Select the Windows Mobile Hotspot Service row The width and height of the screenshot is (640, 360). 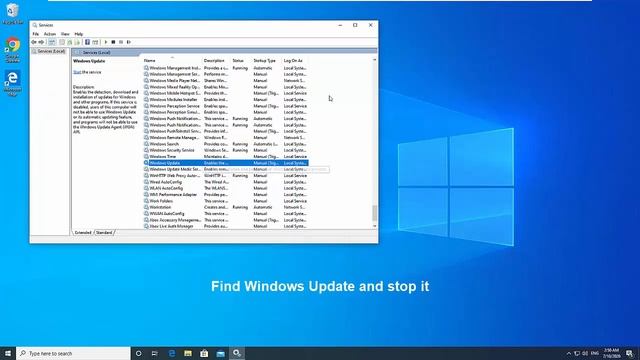tap(226, 93)
